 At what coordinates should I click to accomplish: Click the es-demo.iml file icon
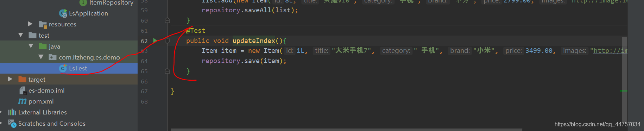coord(23,91)
